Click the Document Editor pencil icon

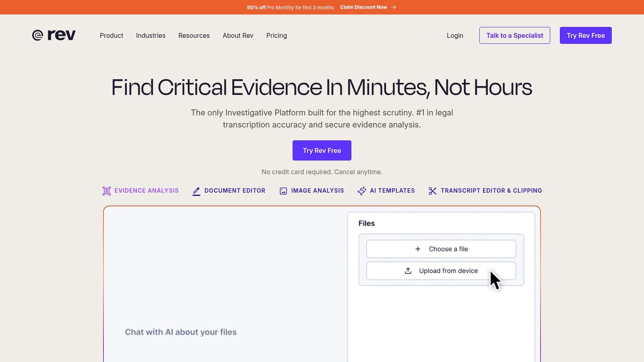tap(196, 191)
